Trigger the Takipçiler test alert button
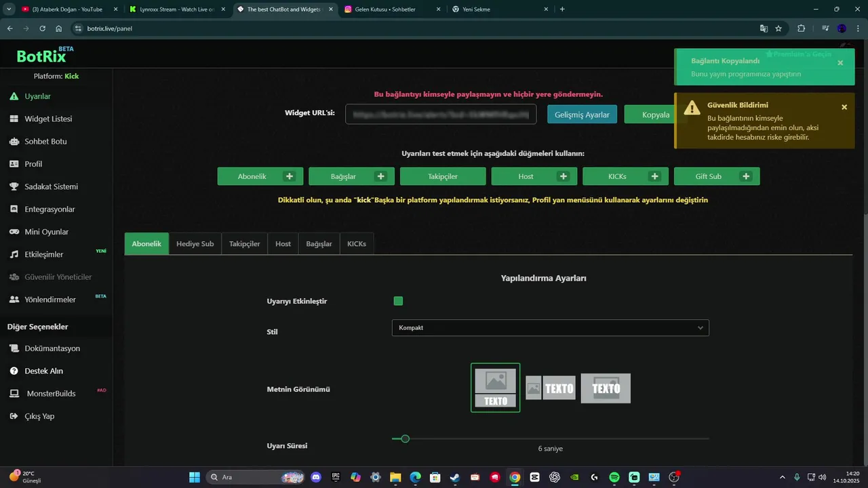This screenshot has width=868, height=488. click(443, 176)
